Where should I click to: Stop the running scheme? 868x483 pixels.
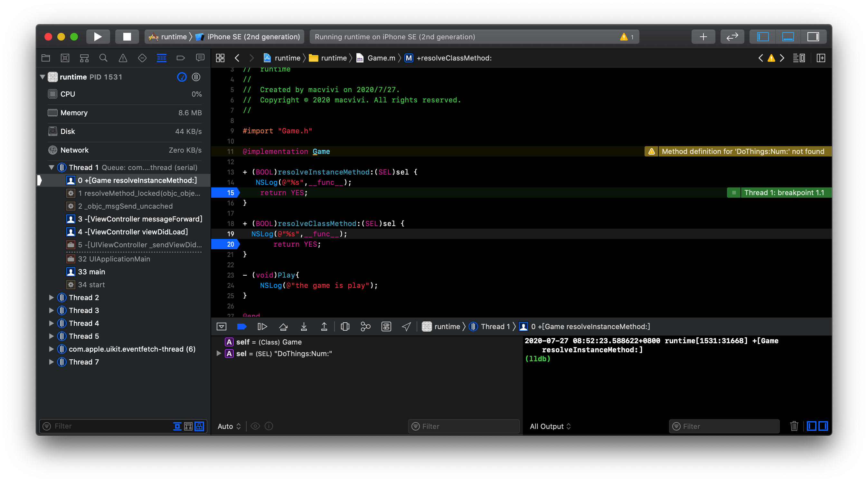click(127, 37)
